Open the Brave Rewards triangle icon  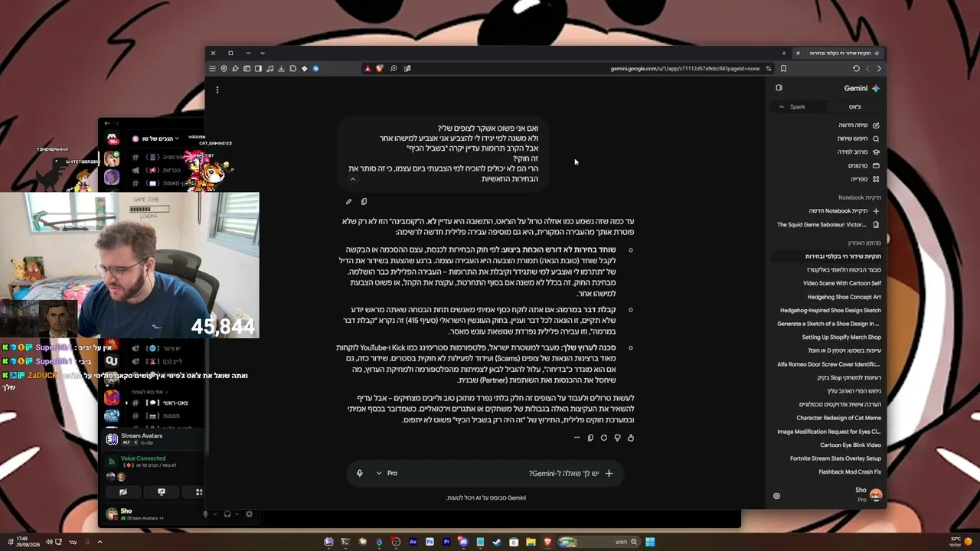(367, 68)
